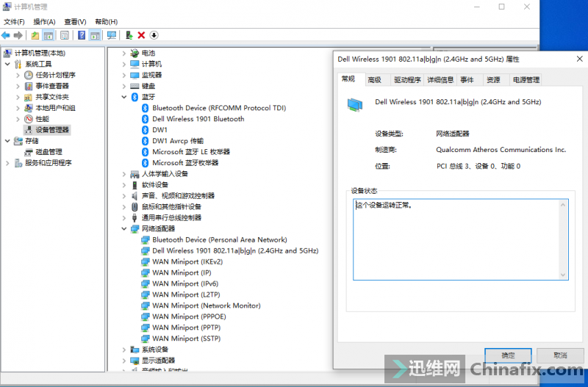Select 磁盘管理 in left tree
Image resolution: width=588 pixels, height=387 pixels.
49,152
